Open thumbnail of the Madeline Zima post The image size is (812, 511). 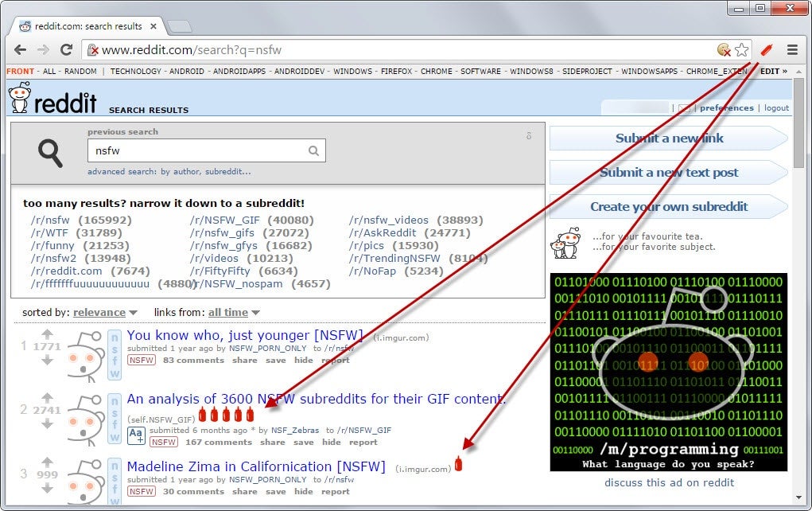[87, 483]
